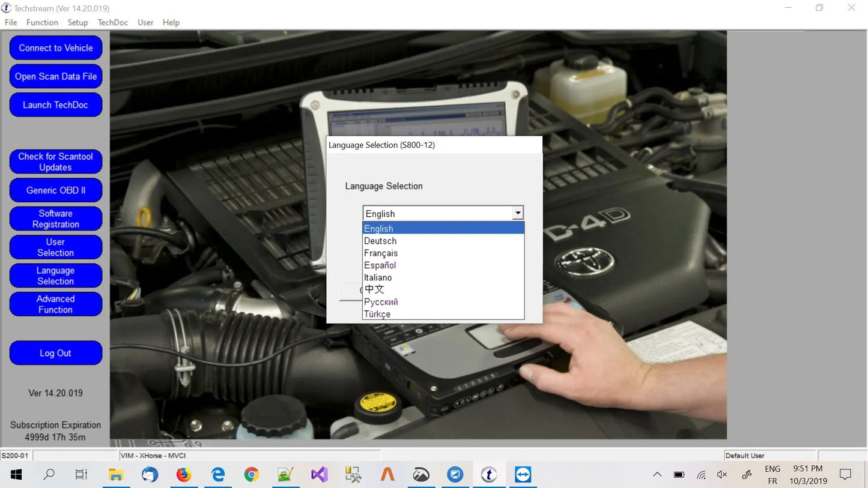This screenshot has height=488, width=868.
Task: Switch keyboard language from ENG to FR
Action: 772,474
